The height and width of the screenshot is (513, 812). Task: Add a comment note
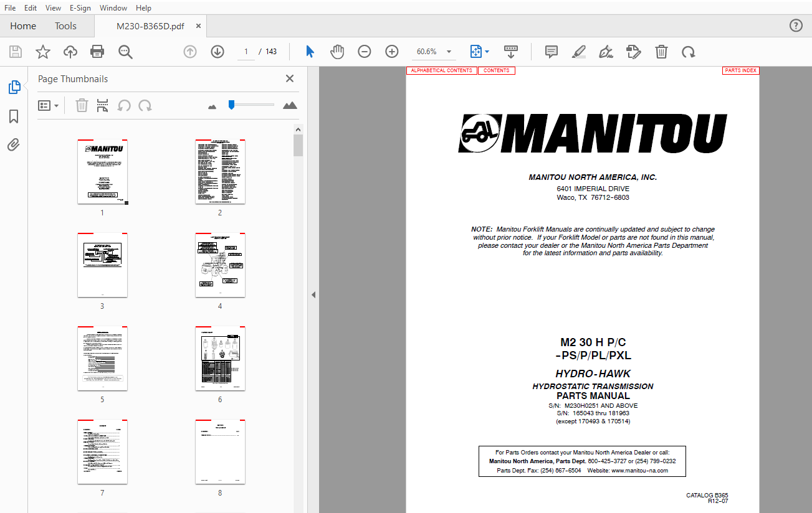coord(552,52)
